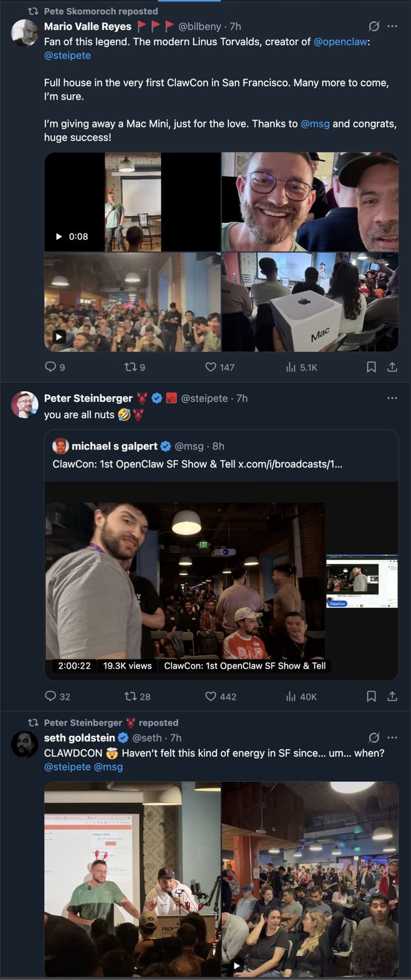
Task: Open the ClawCon broadcast video preview
Action: click(221, 579)
